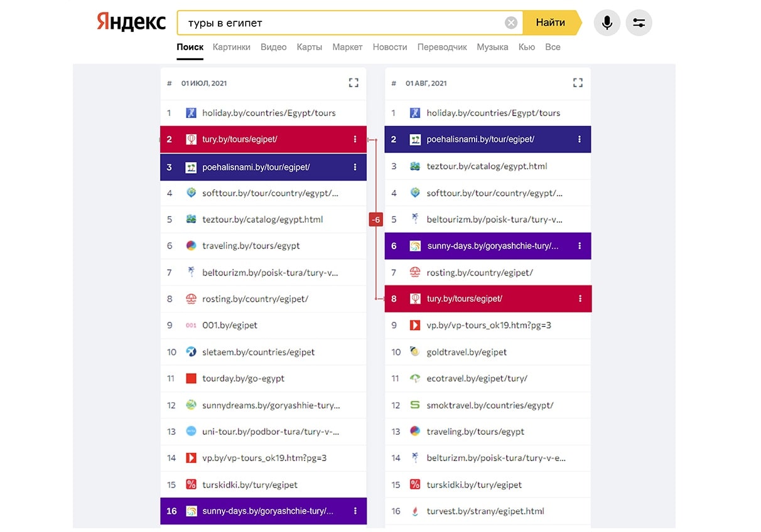
Task: Click favicon of turvest.by
Action: 415,511
